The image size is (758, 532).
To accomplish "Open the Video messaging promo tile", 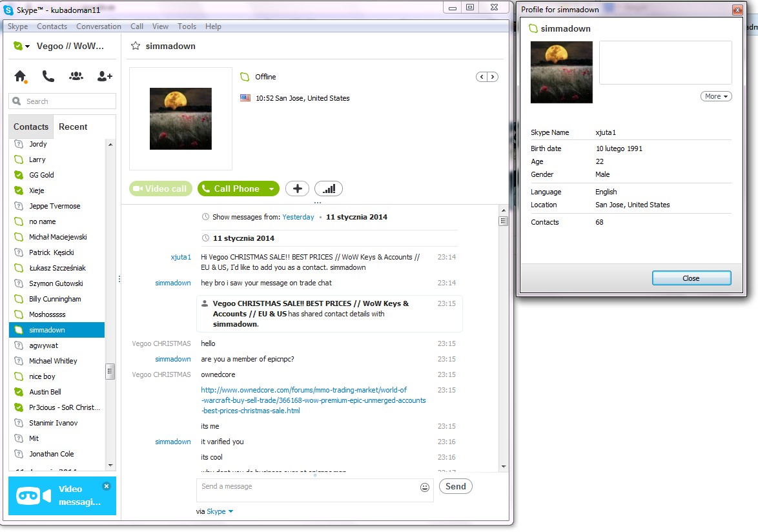I will coord(63,496).
